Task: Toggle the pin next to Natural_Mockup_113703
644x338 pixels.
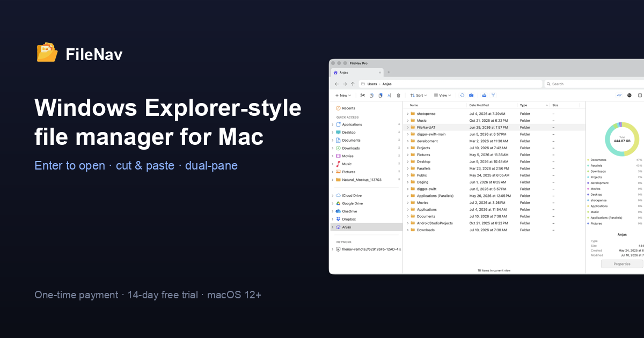Action: click(x=399, y=180)
